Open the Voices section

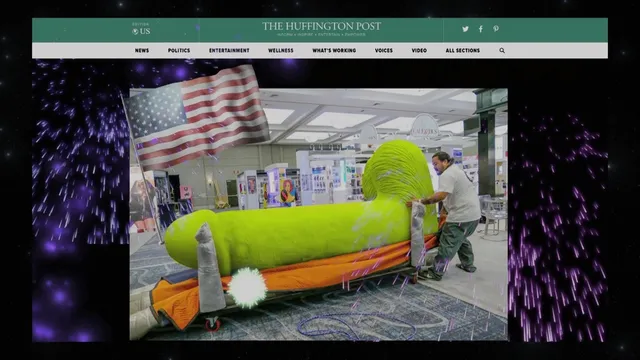(x=384, y=51)
